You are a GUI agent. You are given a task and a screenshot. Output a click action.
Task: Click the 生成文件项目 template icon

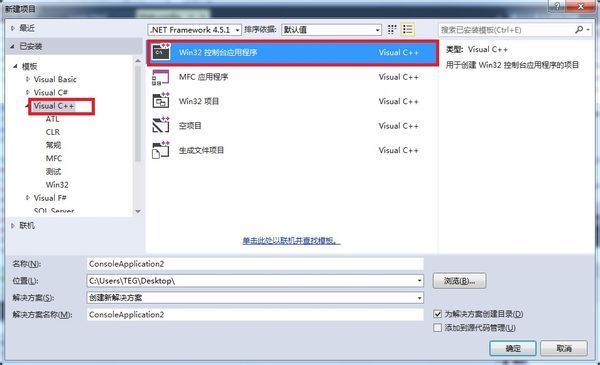click(x=161, y=150)
